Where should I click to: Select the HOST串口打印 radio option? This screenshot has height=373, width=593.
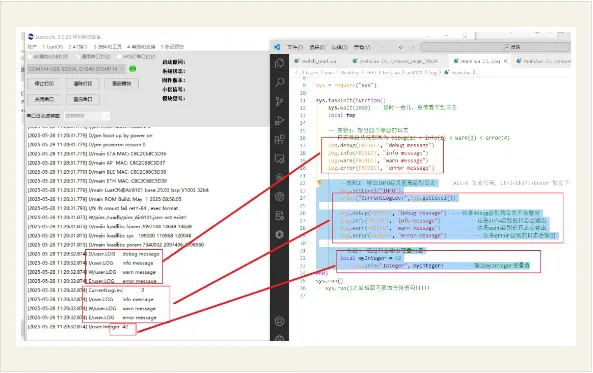136,57
